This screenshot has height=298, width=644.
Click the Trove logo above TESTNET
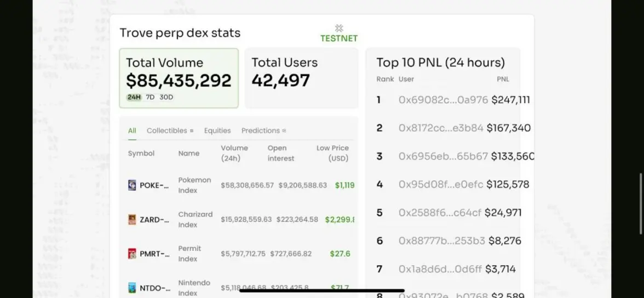coord(339,28)
